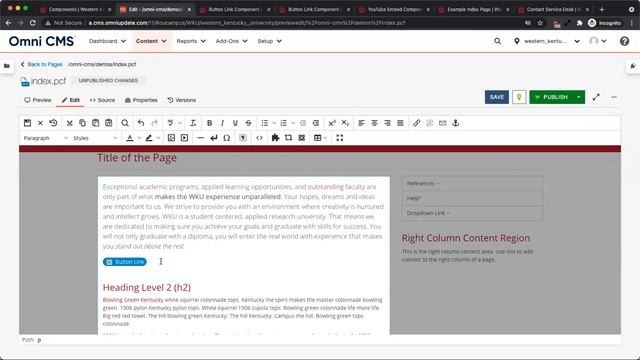Click the Justify text icon
Image resolution: width=640 pixels, height=360 pixels.
(400, 123)
